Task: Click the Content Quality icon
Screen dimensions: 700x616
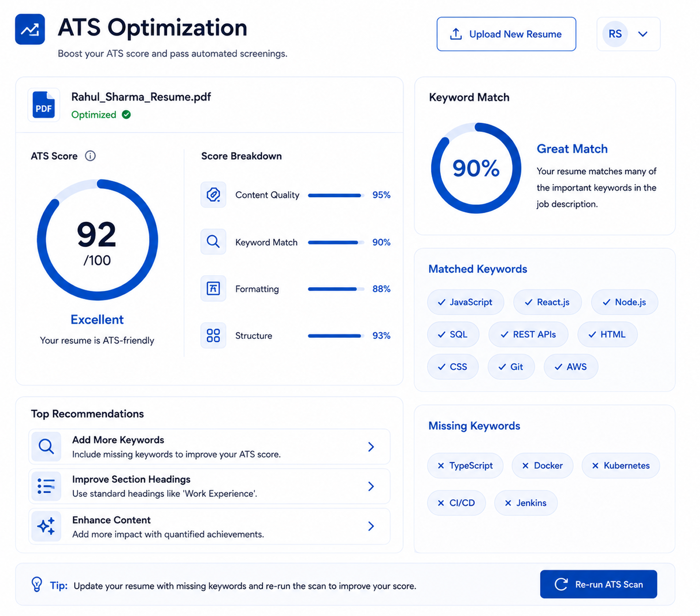Action: (213, 195)
